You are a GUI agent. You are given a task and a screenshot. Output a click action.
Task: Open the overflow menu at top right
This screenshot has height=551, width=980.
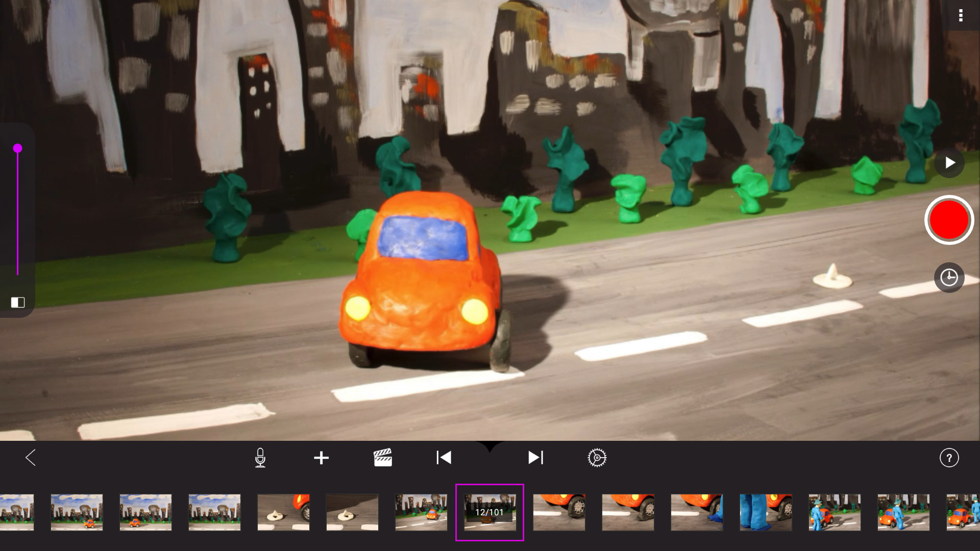click(x=962, y=15)
